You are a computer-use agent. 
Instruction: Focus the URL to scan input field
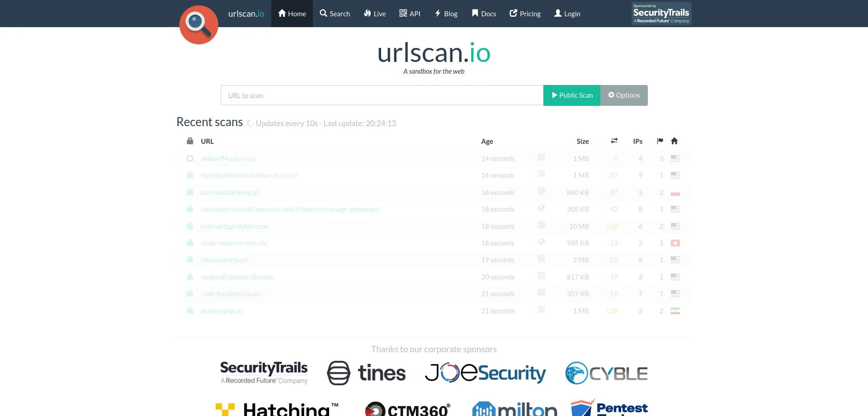(x=382, y=95)
